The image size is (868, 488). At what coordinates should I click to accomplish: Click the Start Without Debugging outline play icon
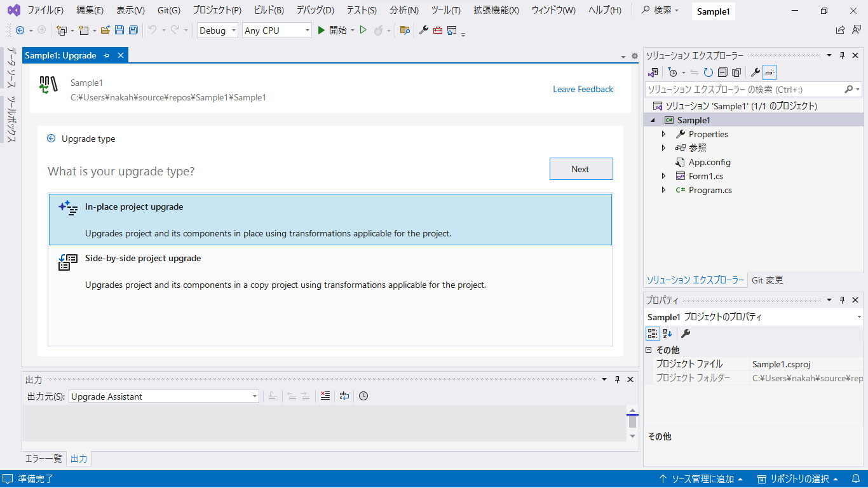coord(363,30)
